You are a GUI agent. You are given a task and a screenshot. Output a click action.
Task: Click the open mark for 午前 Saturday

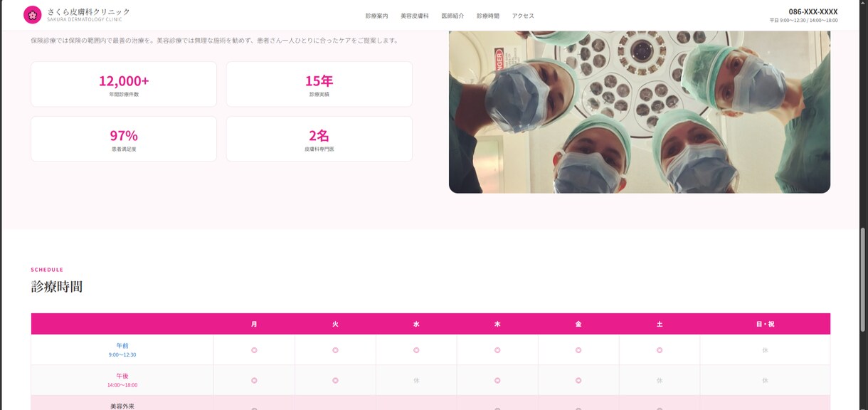click(660, 350)
